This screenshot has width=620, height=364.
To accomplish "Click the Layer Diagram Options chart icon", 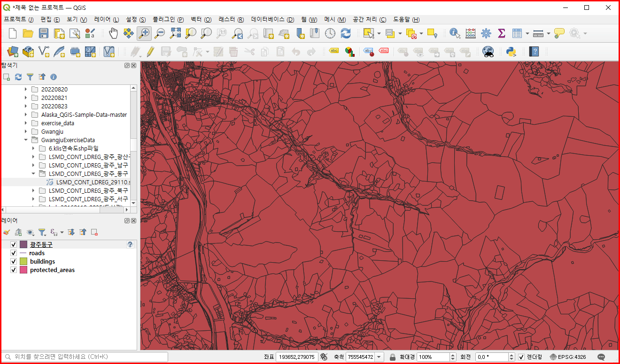I will [349, 52].
